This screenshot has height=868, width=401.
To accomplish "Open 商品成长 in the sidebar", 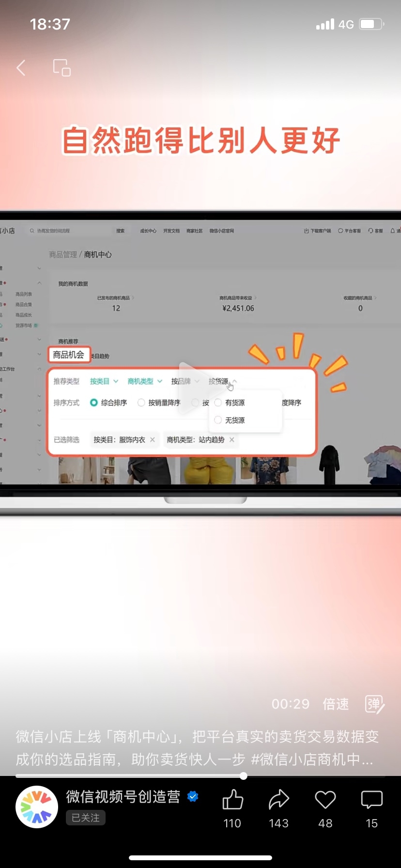I will [x=24, y=315].
